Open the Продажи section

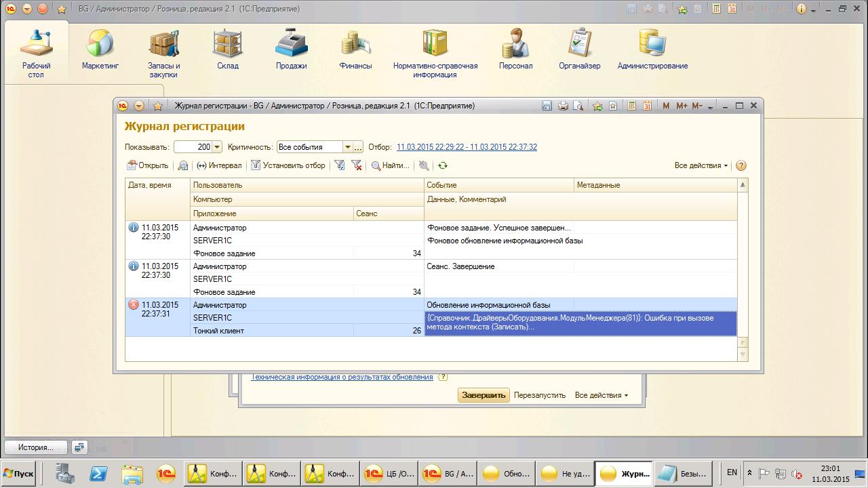click(x=291, y=50)
